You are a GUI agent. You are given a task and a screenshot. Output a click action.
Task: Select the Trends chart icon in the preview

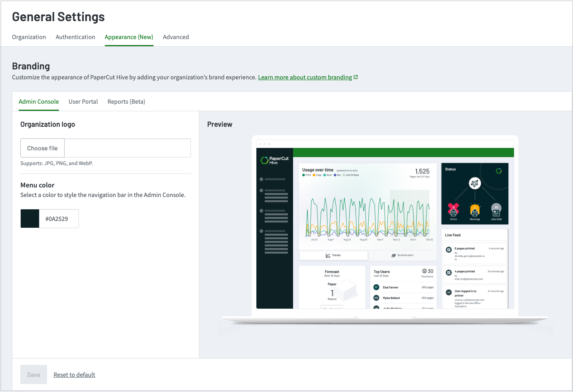[327, 255]
